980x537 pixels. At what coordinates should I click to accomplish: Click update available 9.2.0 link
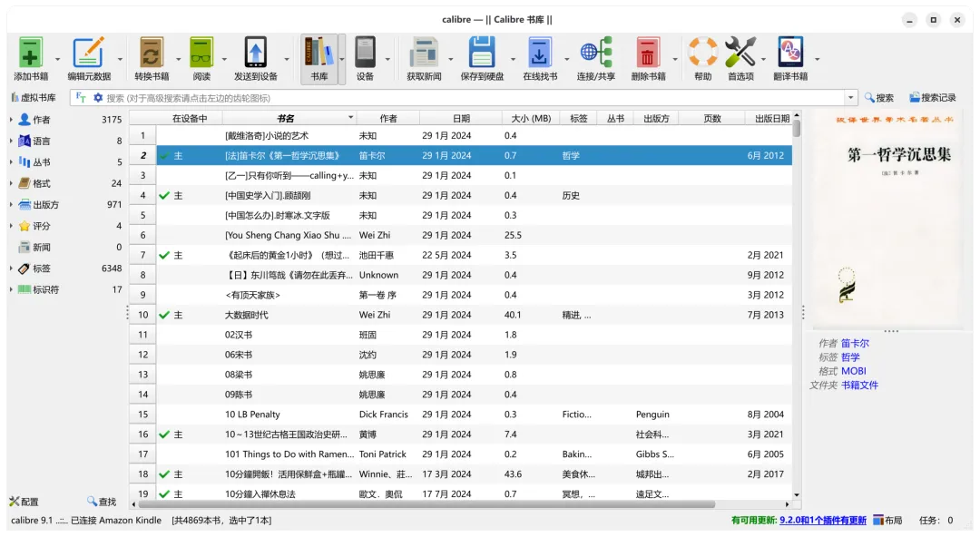[x=822, y=520]
